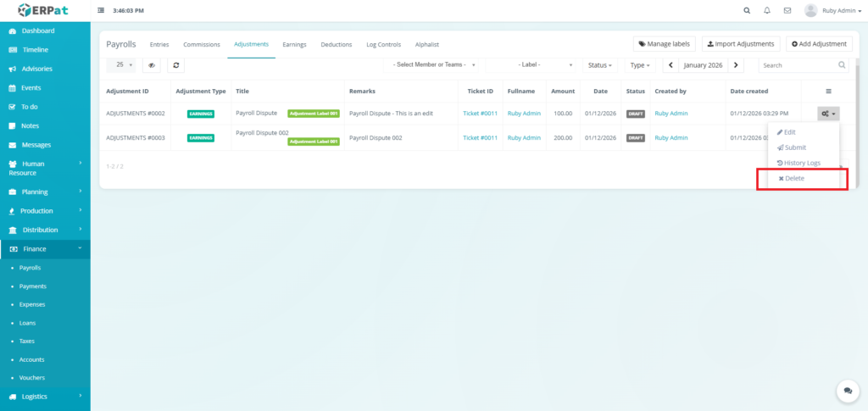The image size is (868, 411).
Task: Open the Ticket #0011 link in first row
Action: point(478,113)
